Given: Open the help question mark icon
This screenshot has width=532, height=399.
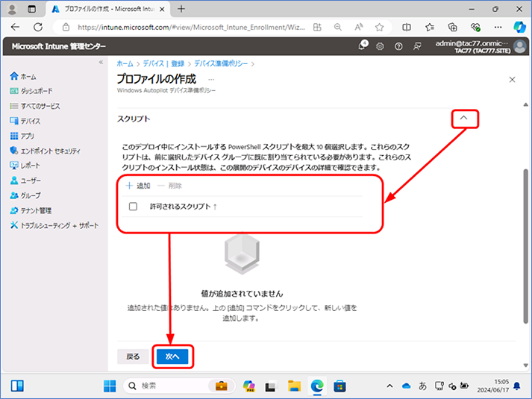Looking at the screenshot, I should pos(398,46).
